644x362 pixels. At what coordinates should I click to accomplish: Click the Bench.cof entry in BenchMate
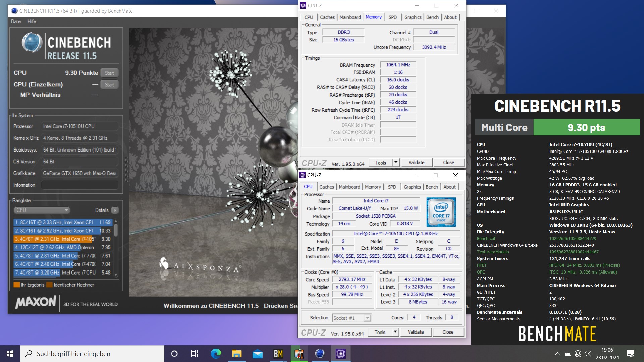click(486, 239)
